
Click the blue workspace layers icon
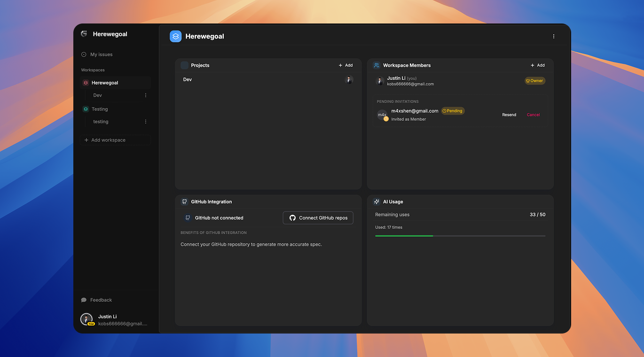[x=175, y=36]
